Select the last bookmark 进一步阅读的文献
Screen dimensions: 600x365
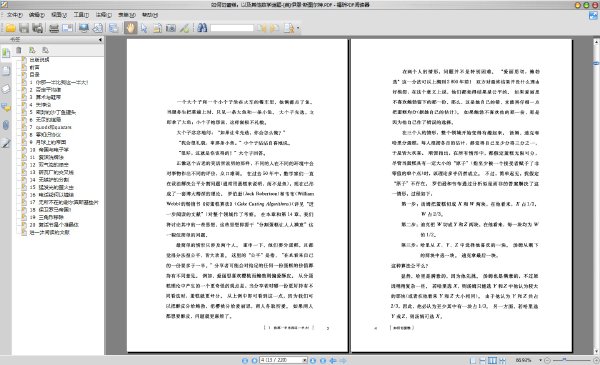click(49, 232)
